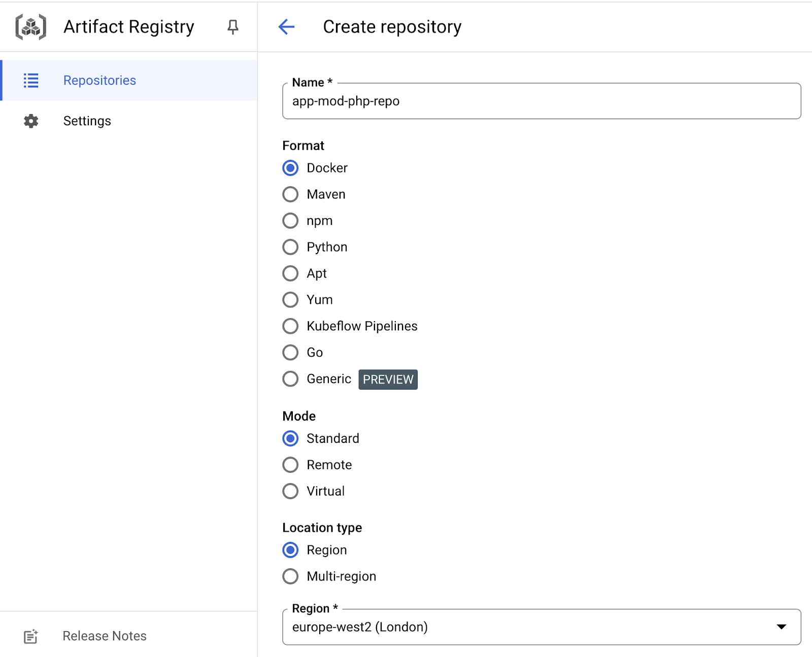Click the Region dropdown arrow
812x657 pixels.
(782, 627)
